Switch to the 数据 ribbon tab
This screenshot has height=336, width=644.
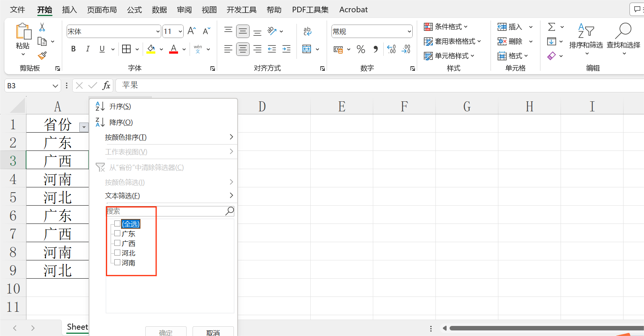(159, 9)
